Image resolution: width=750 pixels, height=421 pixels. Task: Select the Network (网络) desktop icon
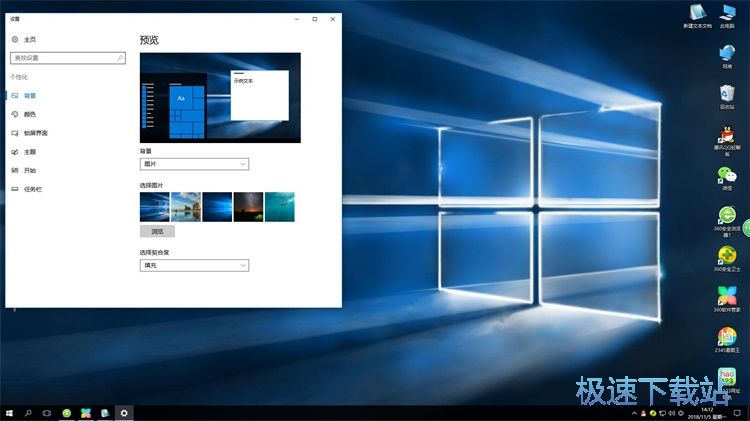[x=727, y=56]
